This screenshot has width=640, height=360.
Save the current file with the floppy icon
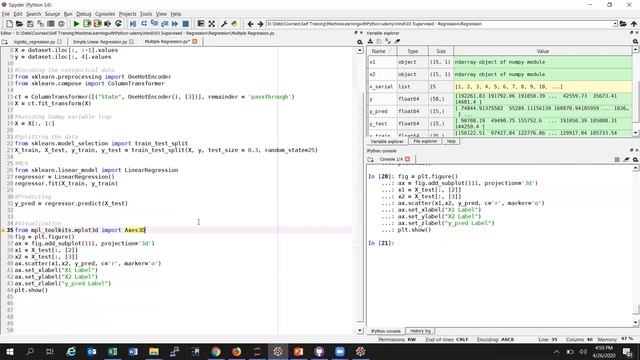pos(30,24)
